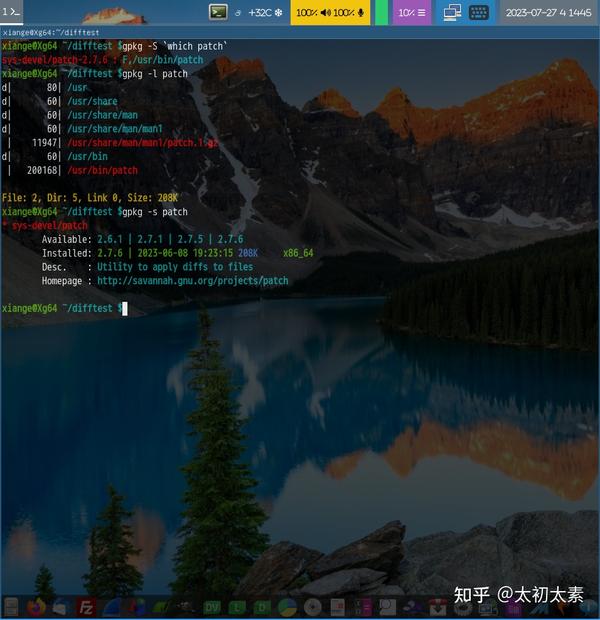The image size is (600, 620).
Task: Open pie chart icon in dock
Action: (287, 607)
